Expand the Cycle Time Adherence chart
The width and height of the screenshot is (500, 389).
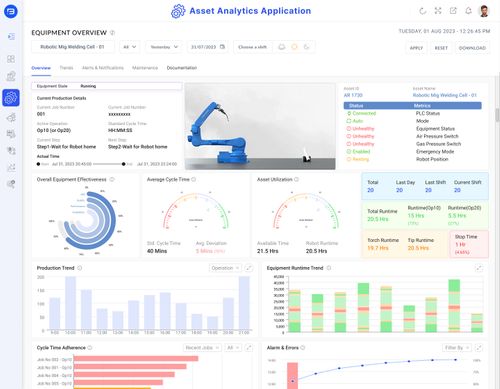point(249,348)
